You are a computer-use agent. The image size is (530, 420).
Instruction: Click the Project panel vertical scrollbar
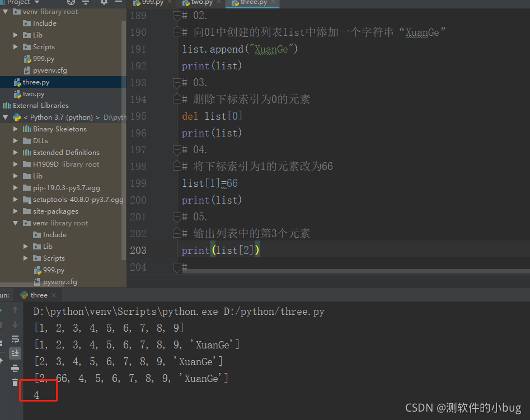pos(123,140)
